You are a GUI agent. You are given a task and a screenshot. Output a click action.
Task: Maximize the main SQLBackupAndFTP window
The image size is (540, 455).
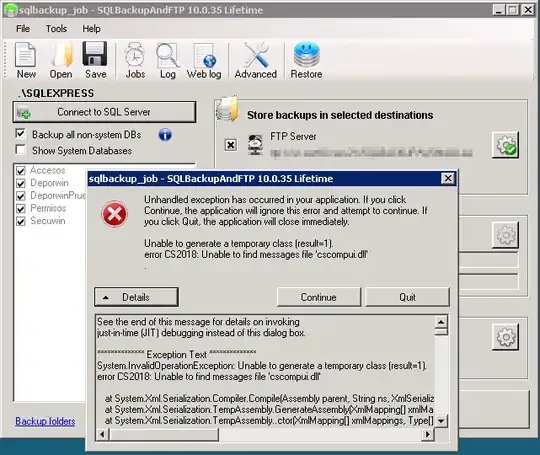[x=513, y=10]
